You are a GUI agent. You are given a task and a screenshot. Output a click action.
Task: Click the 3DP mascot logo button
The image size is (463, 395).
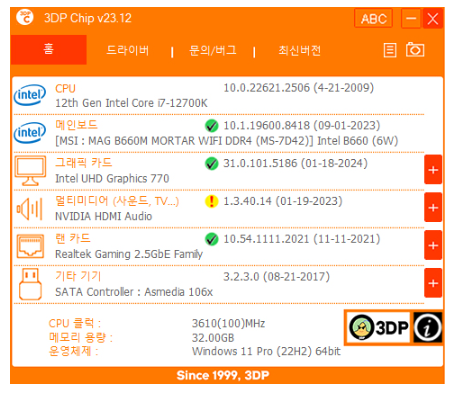pyautogui.click(x=378, y=327)
